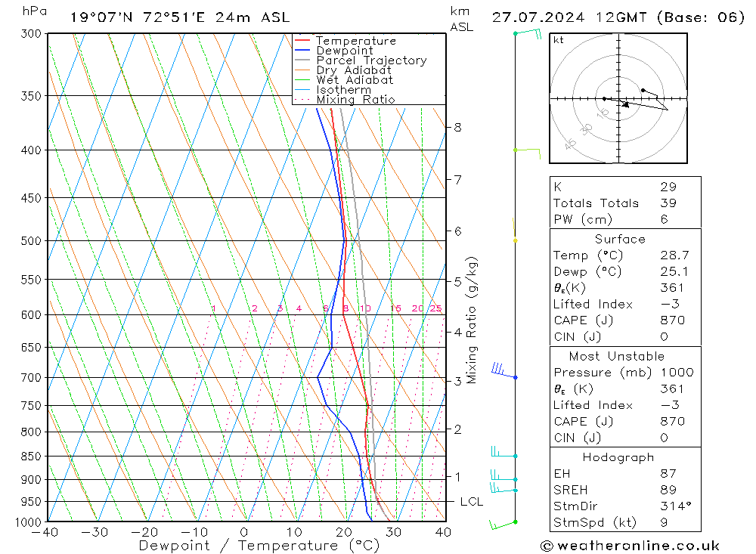This screenshot has width=756, height=554.
Task: Click the Parcel Trajectory legend entry
Action: 371,60
